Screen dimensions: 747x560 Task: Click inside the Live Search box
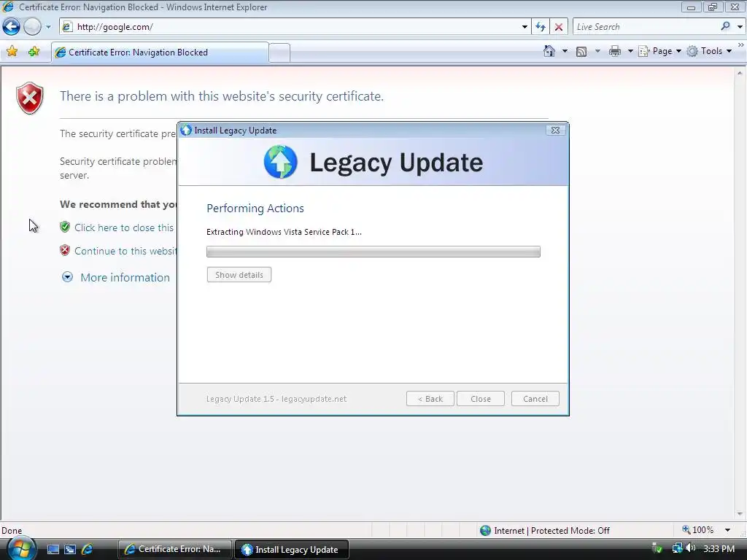coord(646,27)
